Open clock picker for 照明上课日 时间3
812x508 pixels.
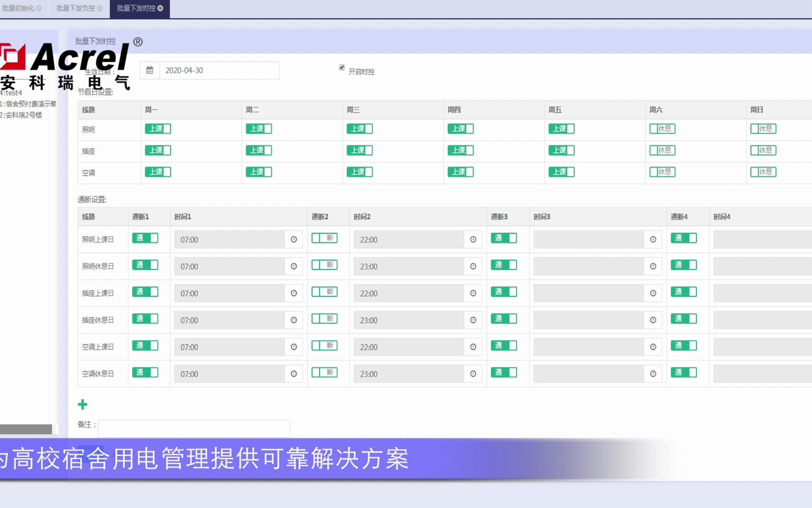(x=653, y=239)
